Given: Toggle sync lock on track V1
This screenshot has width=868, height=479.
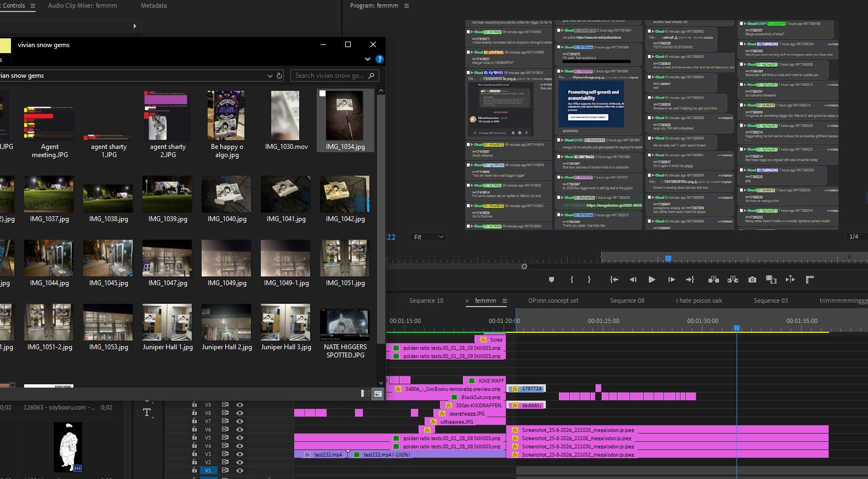Looking at the screenshot, I should pyautogui.click(x=225, y=470).
